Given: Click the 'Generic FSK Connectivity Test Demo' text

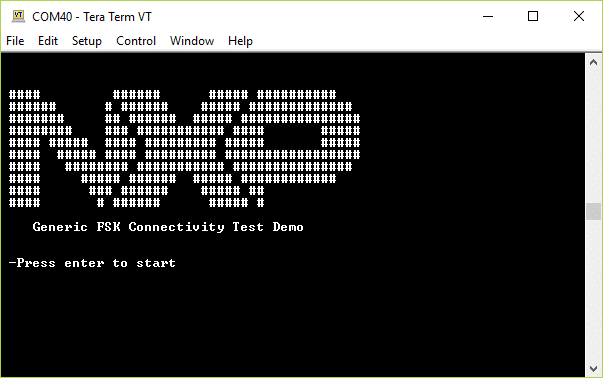Looking at the screenshot, I should coord(168,227).
